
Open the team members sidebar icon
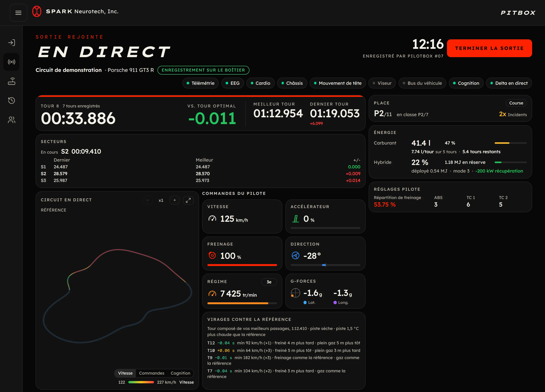(12, 120)
